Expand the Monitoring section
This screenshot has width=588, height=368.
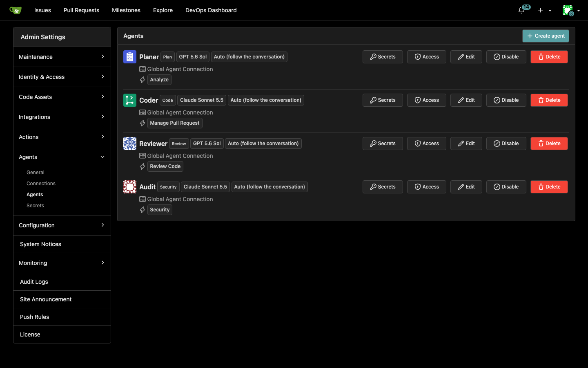pos(62,263)
